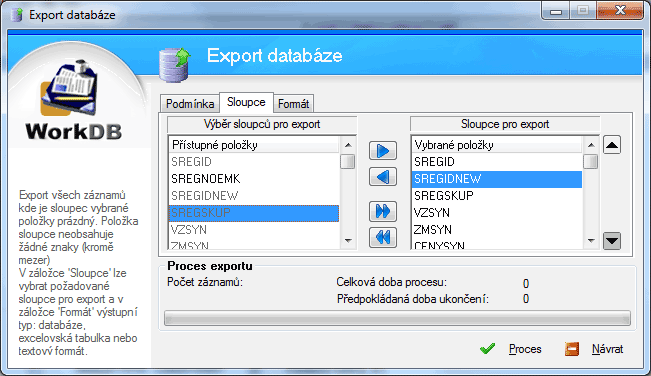This screenshot has height=376, width=651.
Task: Remove selected column with single left arrow
Action: coord(383,177)
